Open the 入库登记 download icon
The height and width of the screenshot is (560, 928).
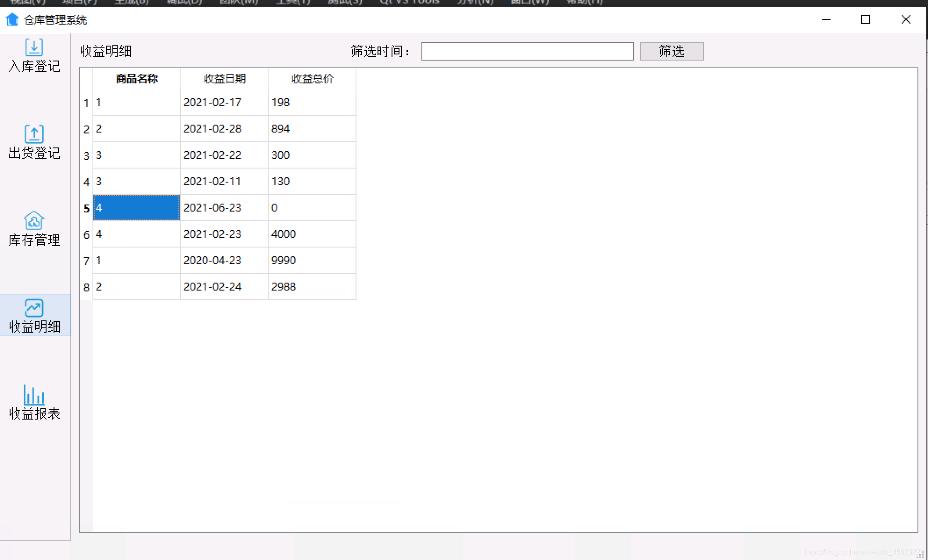[34, 47]
